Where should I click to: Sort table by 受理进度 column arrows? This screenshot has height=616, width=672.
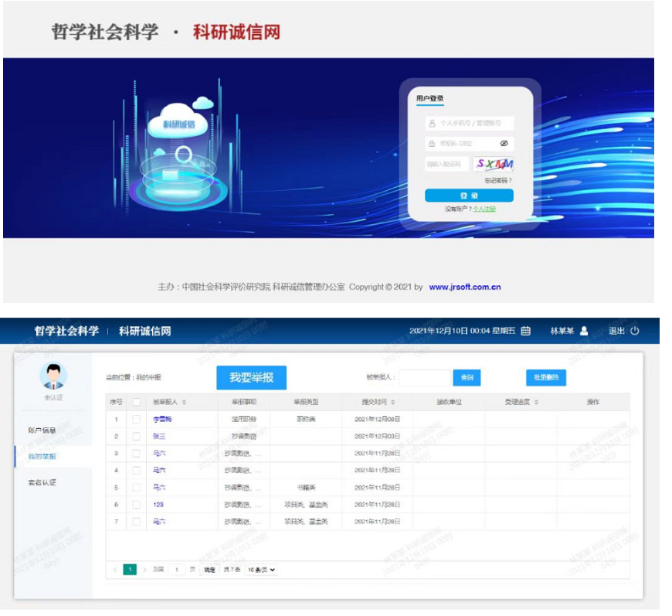(x=537, y=403)
